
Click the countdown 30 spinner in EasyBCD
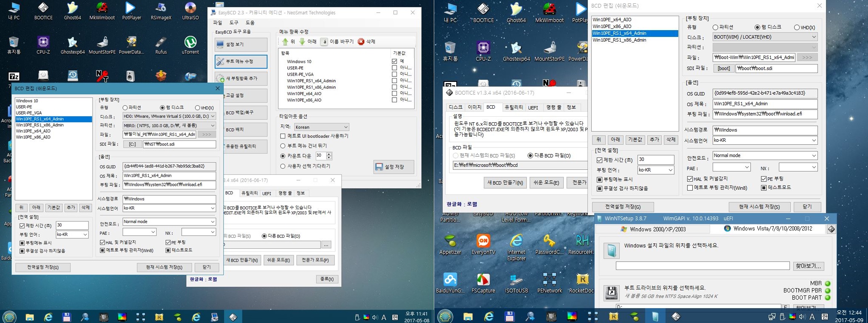click(329, 156)
